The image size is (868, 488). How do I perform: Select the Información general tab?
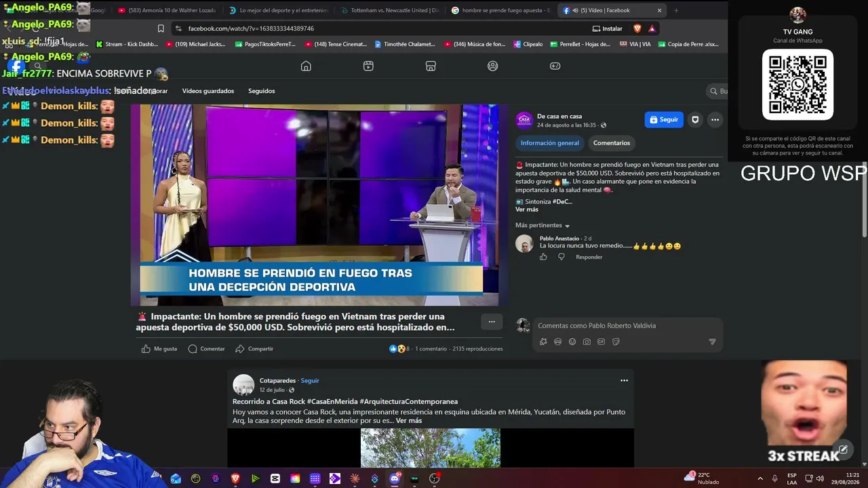(550, 143)
